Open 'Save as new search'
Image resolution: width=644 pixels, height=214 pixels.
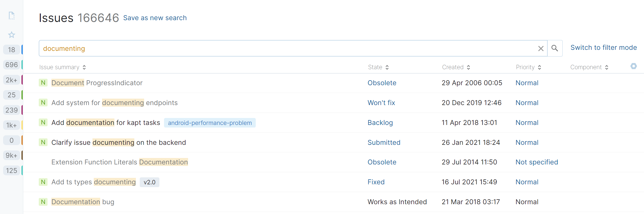[x=155, y=18]
